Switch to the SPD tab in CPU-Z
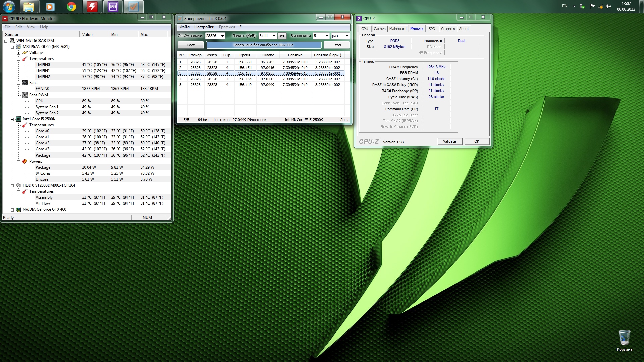Screen dimensions: 644x362 click(x=432, y=29)
